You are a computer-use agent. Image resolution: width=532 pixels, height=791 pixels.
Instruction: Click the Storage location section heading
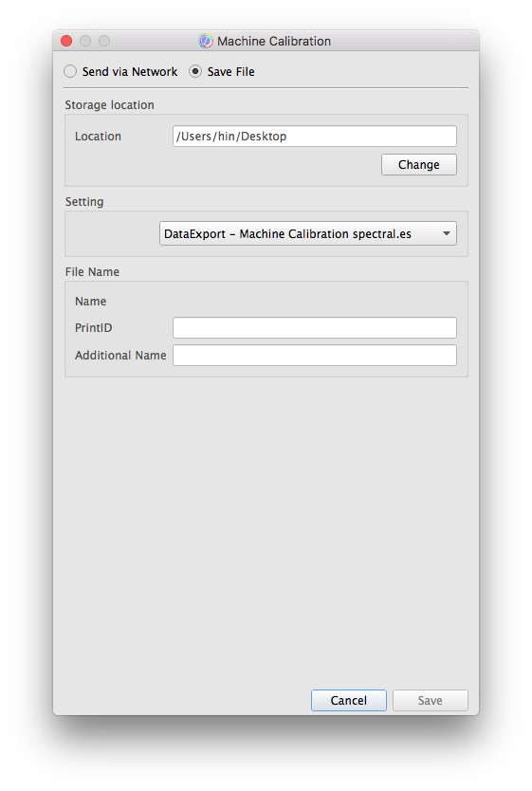pos(109,105)
